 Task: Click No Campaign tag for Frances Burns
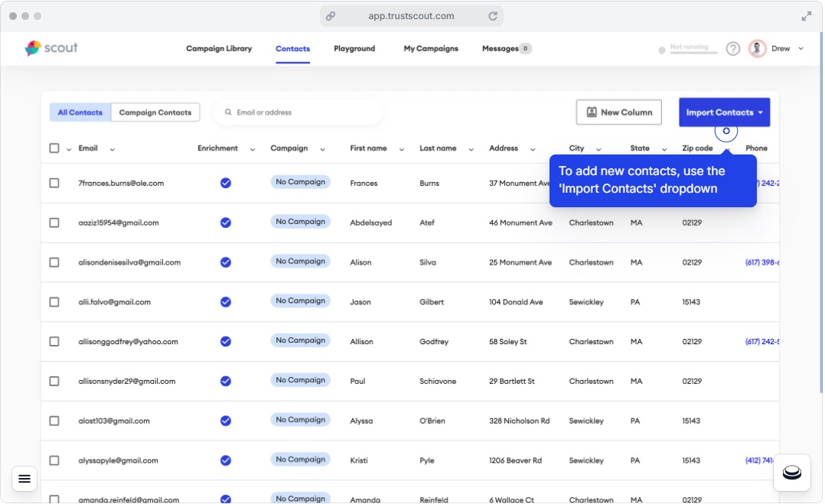coord(301,182)
